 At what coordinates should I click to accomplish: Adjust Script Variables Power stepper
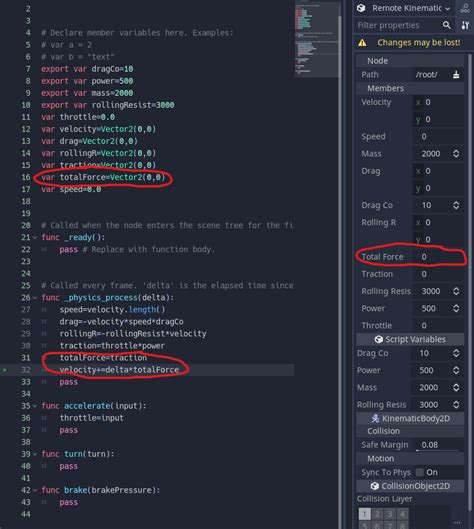pos(456,370)
